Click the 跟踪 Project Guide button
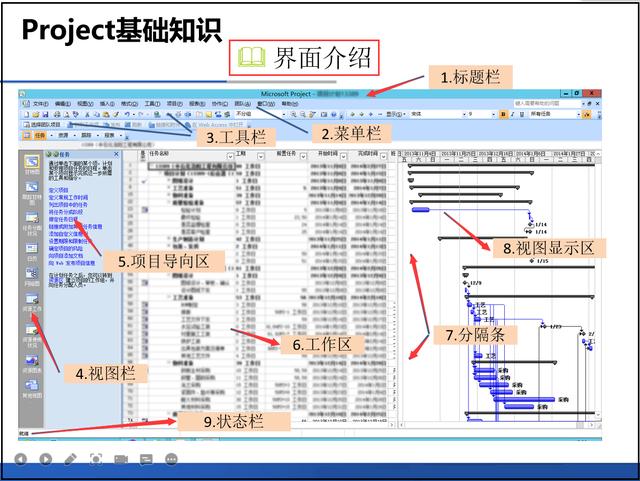This screenshot has height=481, width=640. point(86,135)
